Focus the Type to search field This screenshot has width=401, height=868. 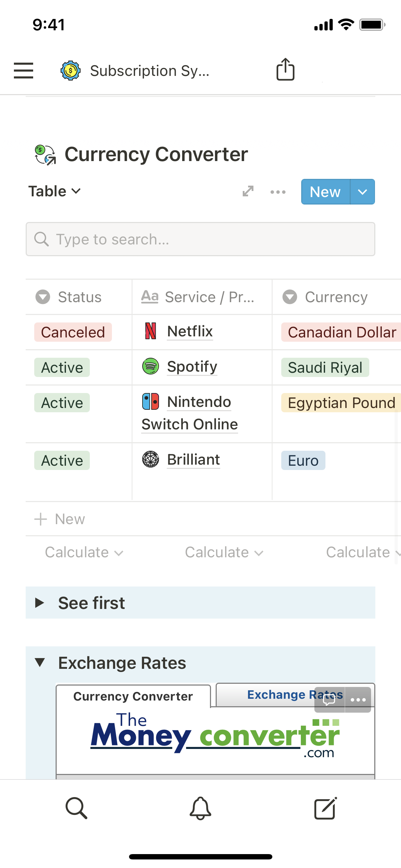pos(200,239)
